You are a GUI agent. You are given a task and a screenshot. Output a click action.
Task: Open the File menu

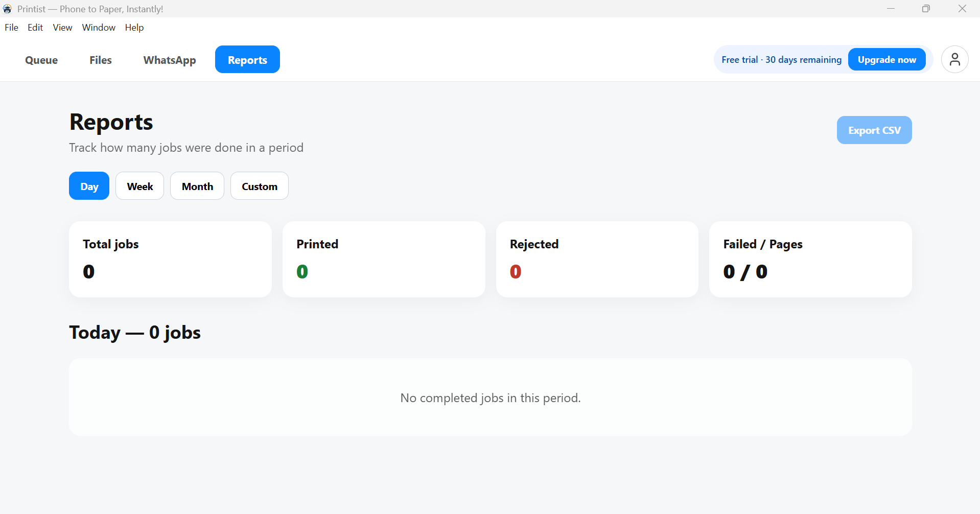[x=11, y=28]
